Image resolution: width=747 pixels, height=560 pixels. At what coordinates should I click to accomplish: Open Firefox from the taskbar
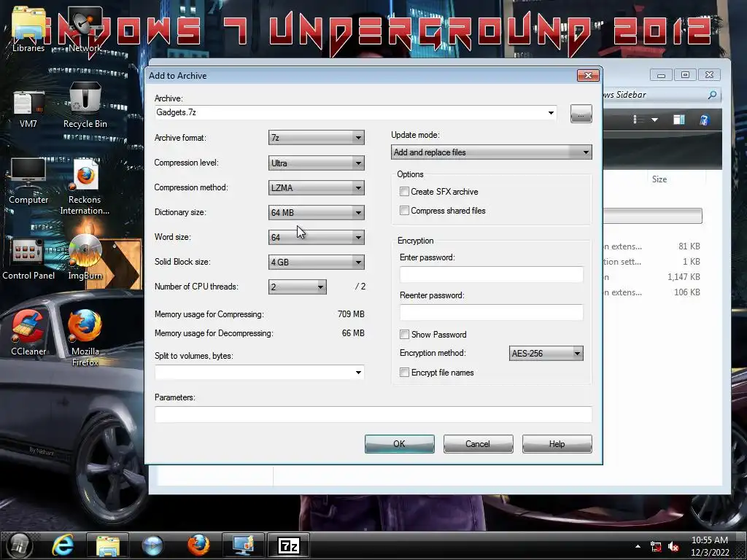pos(198,545)
